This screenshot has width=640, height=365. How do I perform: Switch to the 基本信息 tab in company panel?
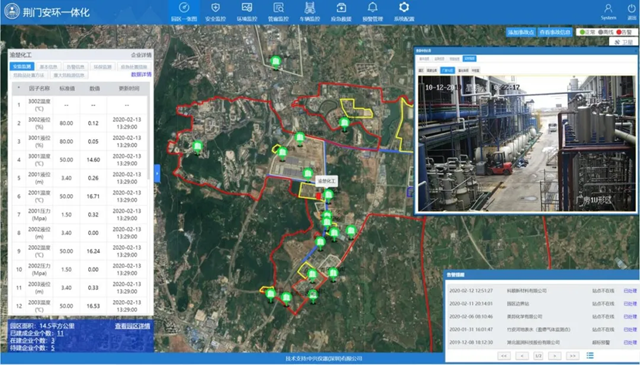(49, 67)
